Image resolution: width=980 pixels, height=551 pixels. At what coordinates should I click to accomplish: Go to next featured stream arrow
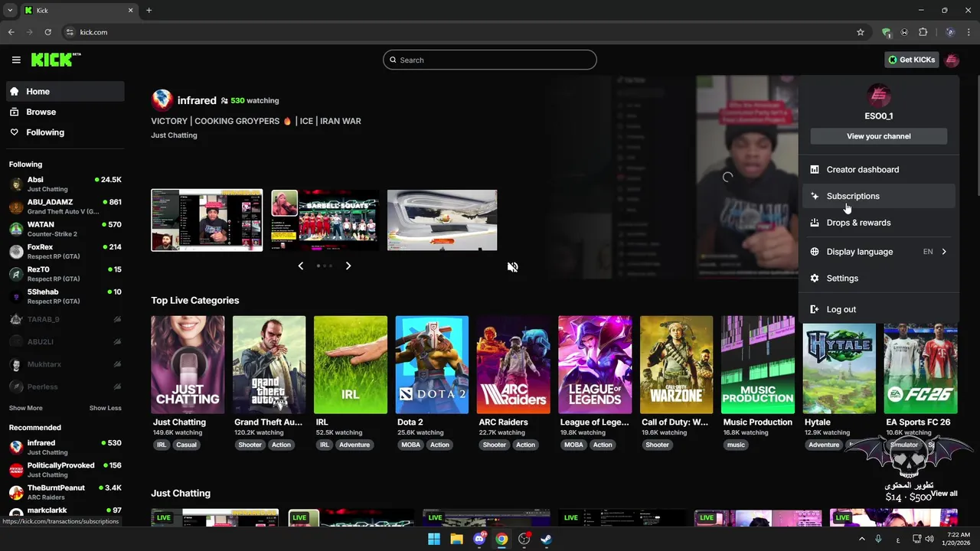(x=348, y=266)
